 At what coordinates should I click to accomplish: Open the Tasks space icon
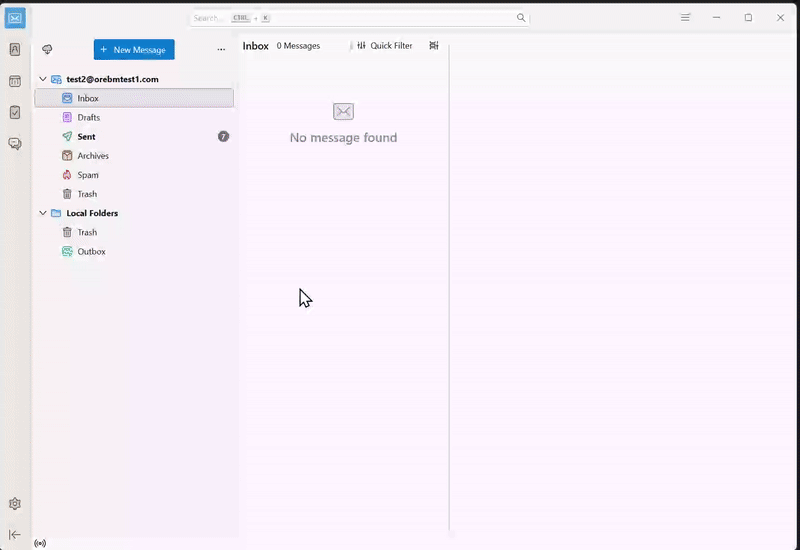pos(15,112)
